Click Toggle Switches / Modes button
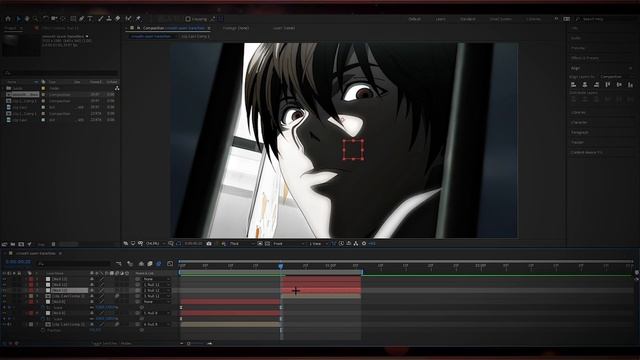The height and width of the screenshot is (360, 640). pyautogui.click(x=111, y=344)
